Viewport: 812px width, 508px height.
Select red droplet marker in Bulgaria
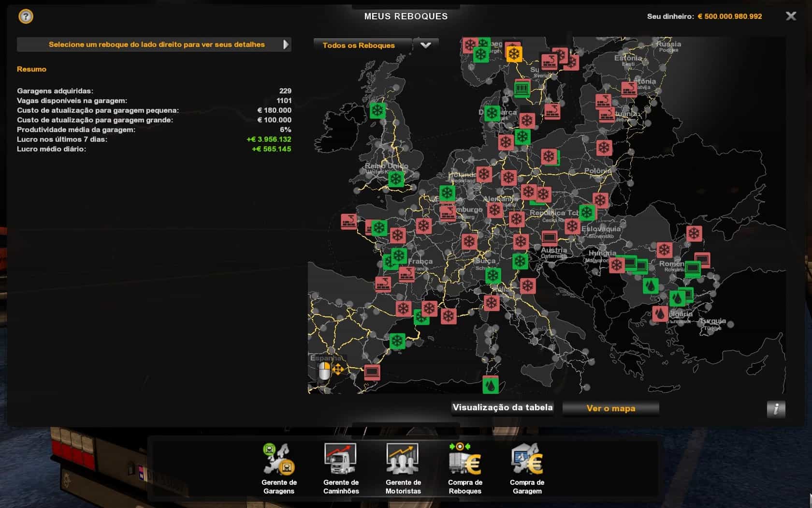click(x=660, y=314)
